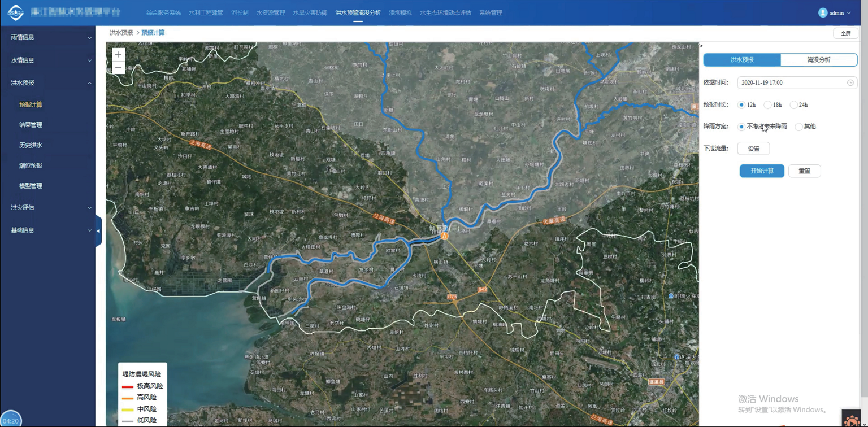Select 12h forecast duration
This screenshot has height=427, width=868.
point(747,104)
